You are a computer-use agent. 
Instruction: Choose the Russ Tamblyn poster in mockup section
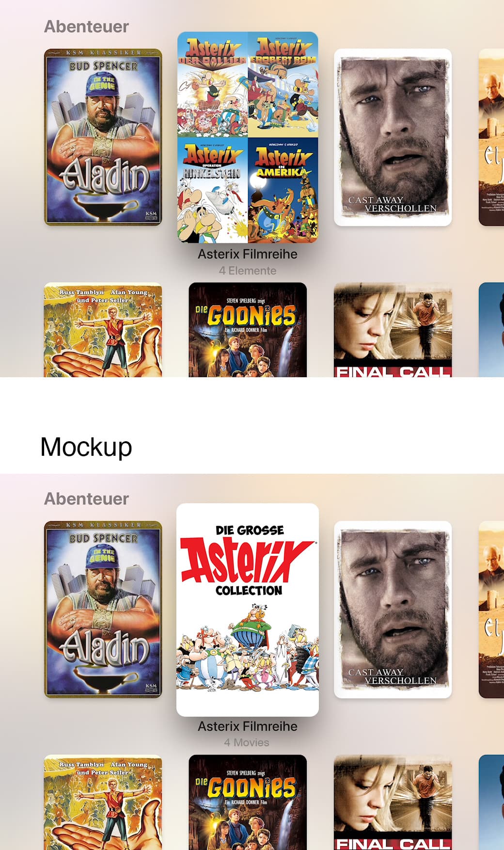click(103, 802)
